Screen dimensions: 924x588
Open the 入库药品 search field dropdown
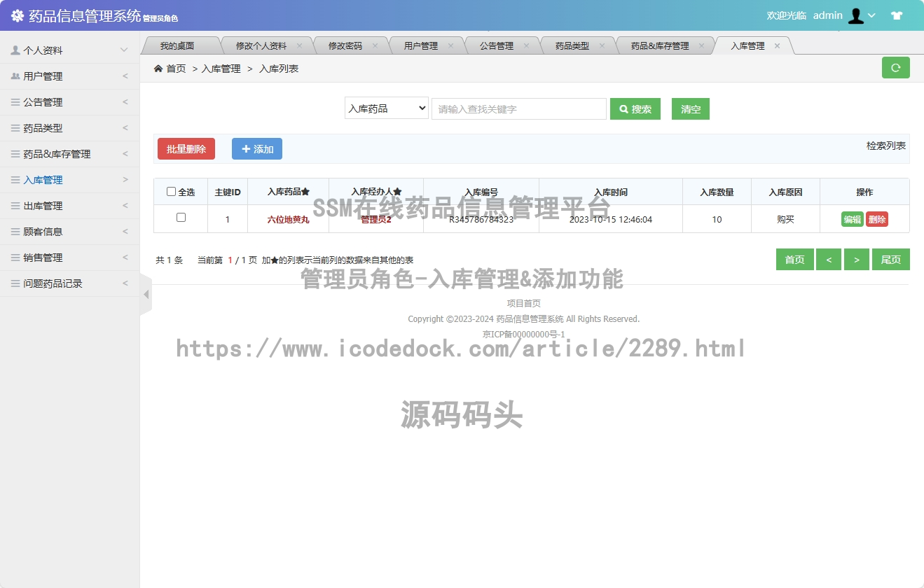[387, 108]
